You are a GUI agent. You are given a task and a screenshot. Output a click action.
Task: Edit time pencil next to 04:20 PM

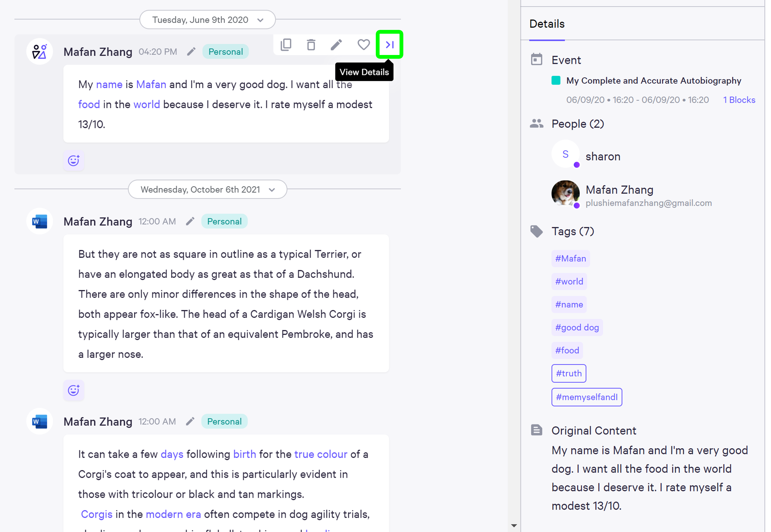point(191,52)
